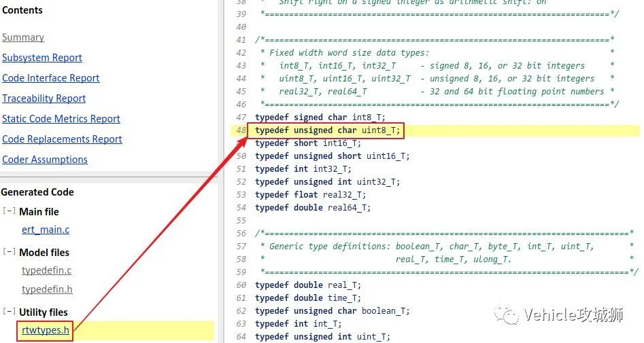
Task: Click line 61 time_T typedef
Action: [x=308, y=298]
